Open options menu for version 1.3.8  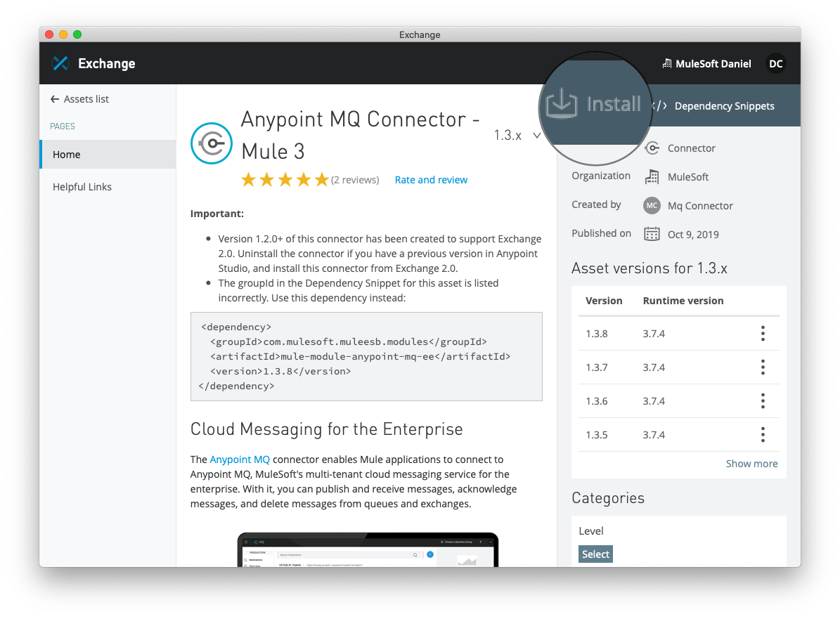tap(763, 334)
